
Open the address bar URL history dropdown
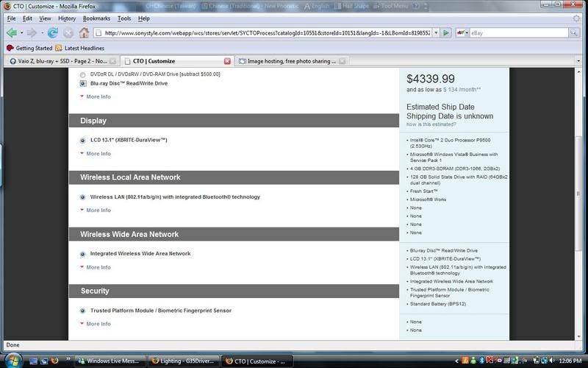tap(436, 33)
